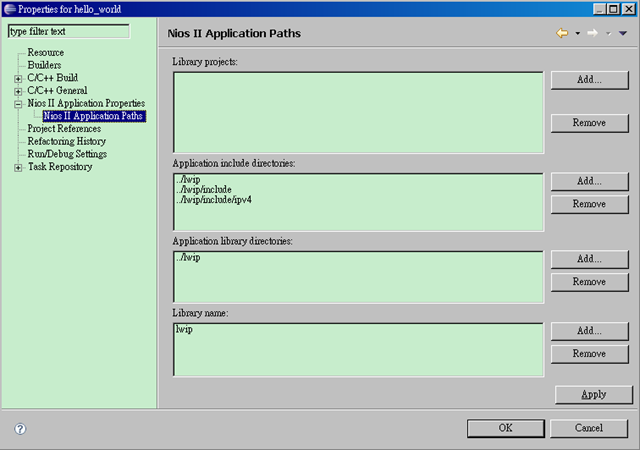This screenshot has width=640, height=450.
Task: Click the Eclipse icon in title bar
Action: (9, 9)
